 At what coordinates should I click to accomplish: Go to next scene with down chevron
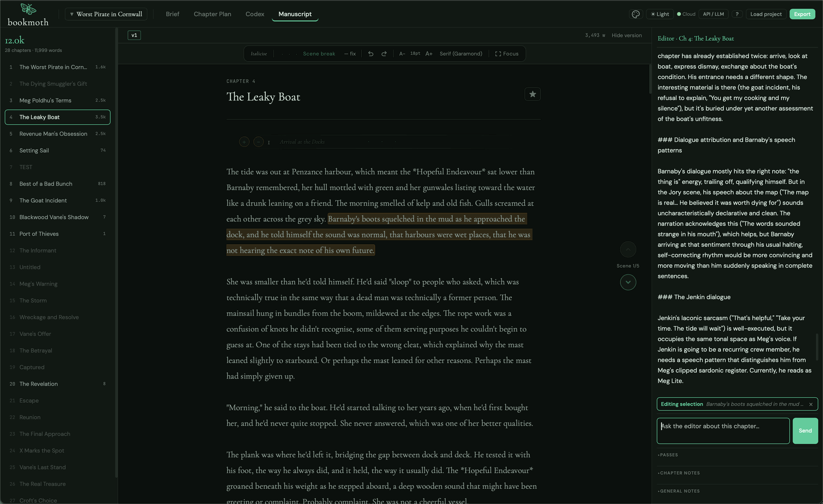[628, 282]
